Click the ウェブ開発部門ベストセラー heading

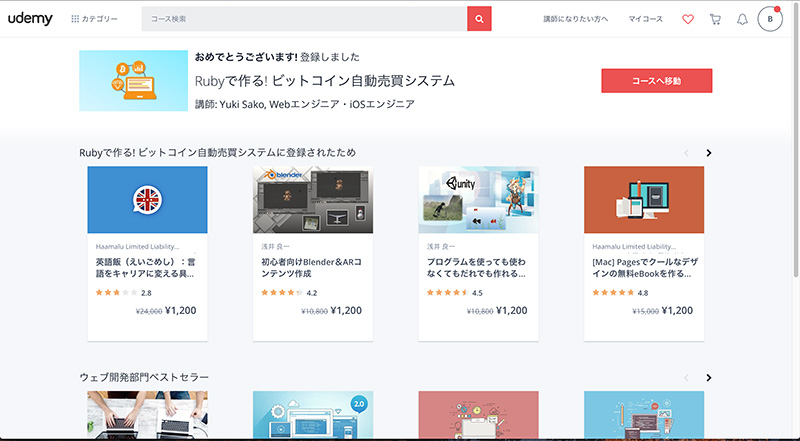coord(144,377)
